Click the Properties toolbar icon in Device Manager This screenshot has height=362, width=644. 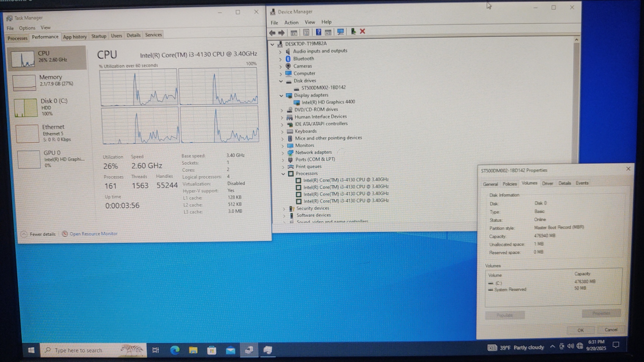(306, 32)
